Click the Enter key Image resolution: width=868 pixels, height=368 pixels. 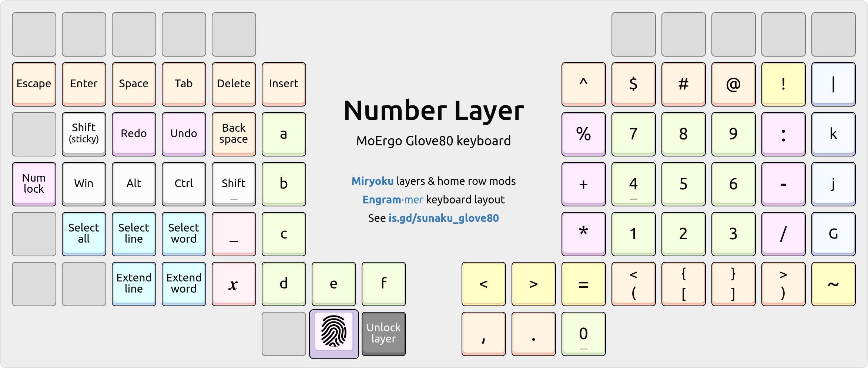(84, 84)
